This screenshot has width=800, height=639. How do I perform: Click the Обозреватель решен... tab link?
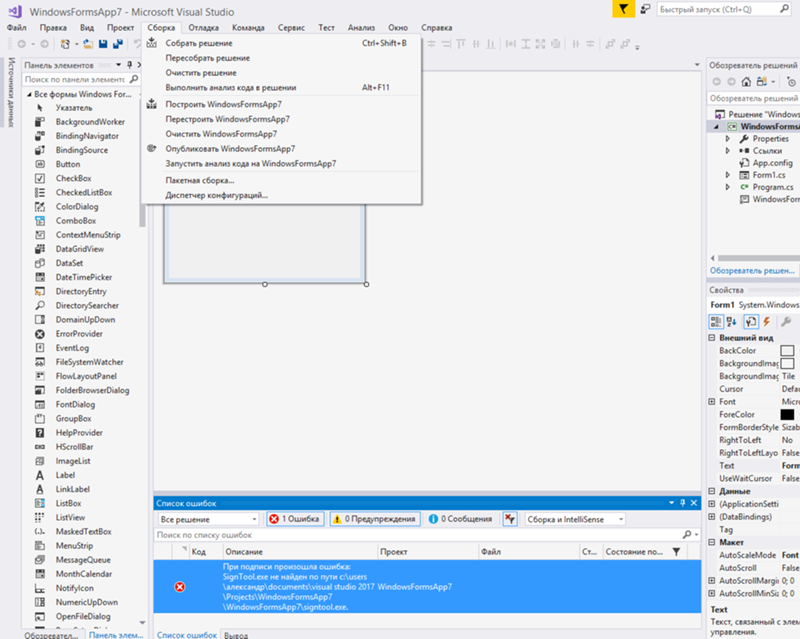[x=752, y=271]
